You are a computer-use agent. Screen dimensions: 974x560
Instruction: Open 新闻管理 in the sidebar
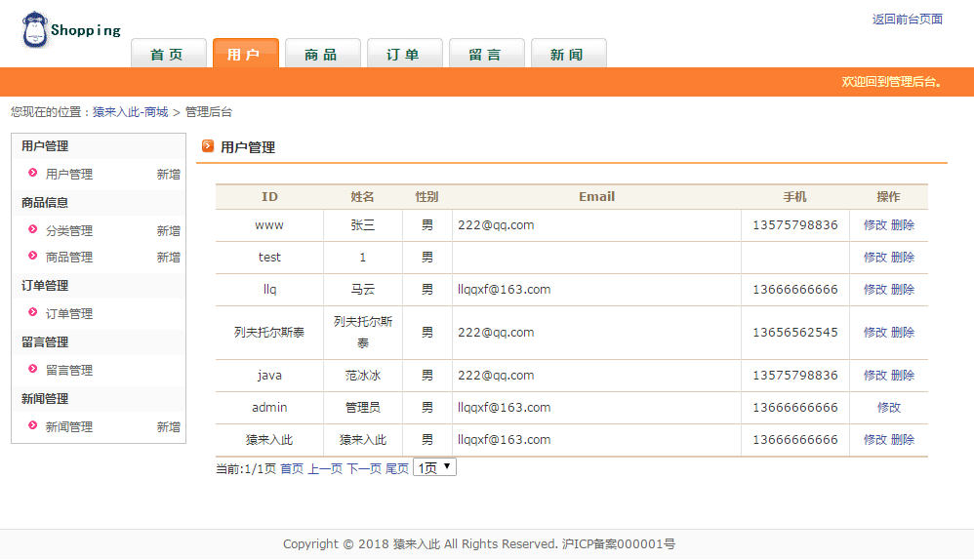[x=69, y=426]
